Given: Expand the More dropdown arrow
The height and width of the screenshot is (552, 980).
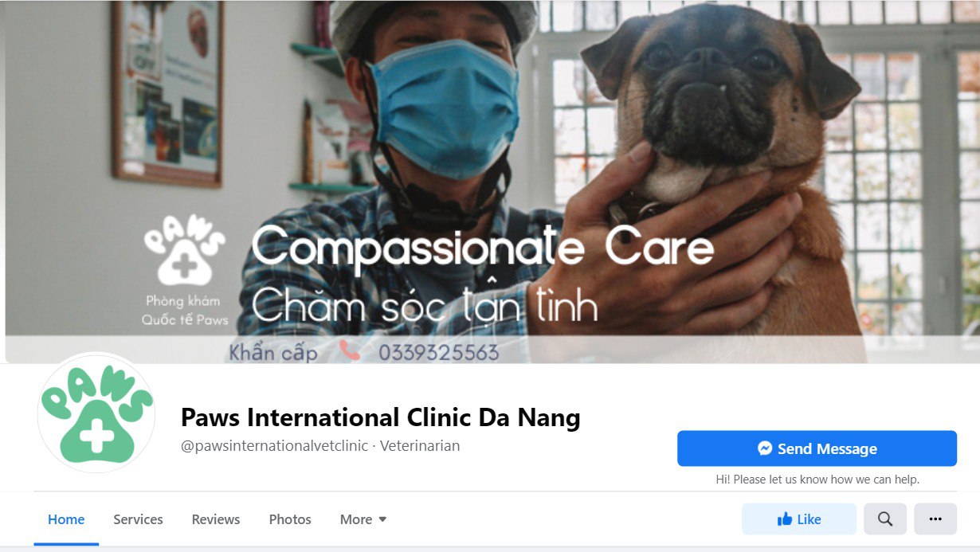Looking at the screenshot, I should [x=382, y=519].
